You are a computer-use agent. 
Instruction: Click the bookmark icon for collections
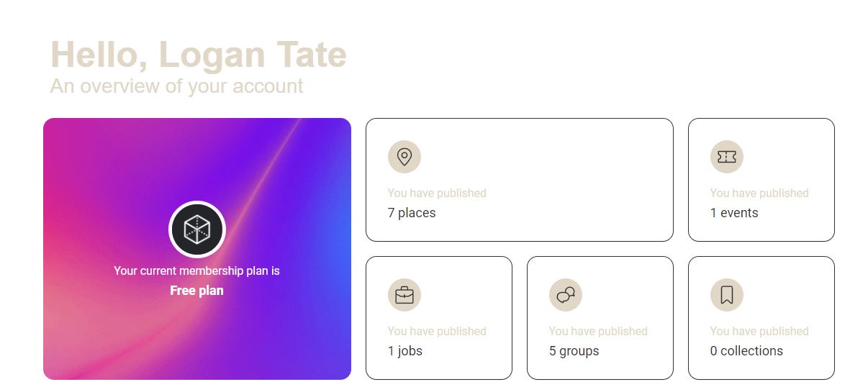pyautogui.click(x=727, y=295)
